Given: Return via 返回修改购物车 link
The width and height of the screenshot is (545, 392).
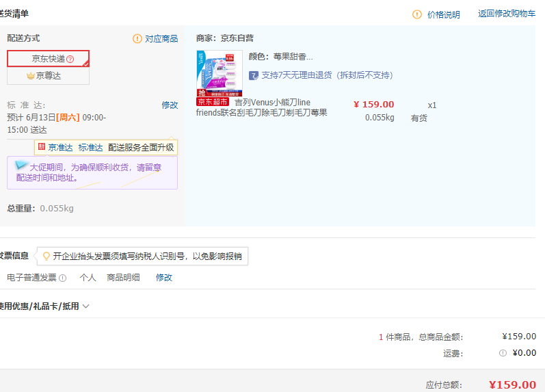Looking at the screenshot, I should click(x=507, y=14).
